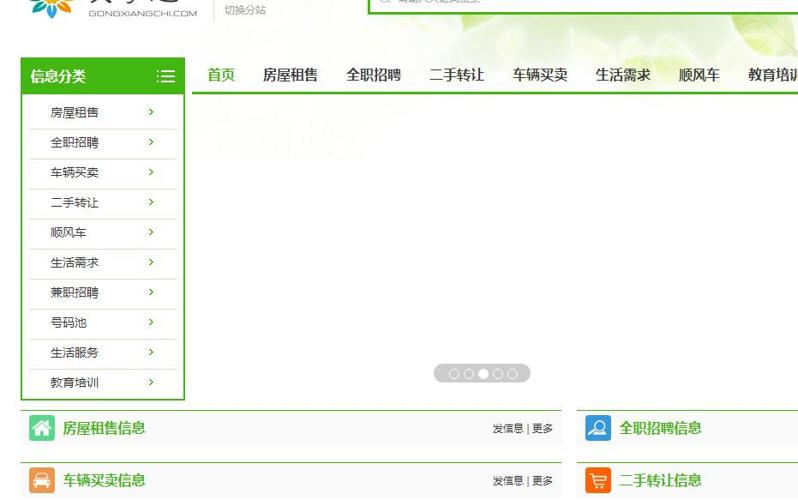Click the orange car icon beside 车辆买卖信息
Screen dimensions: 798x500
click(42, 480)
